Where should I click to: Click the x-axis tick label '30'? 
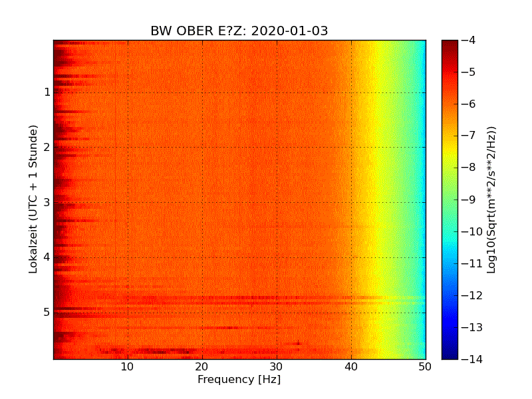pos(277,367)
